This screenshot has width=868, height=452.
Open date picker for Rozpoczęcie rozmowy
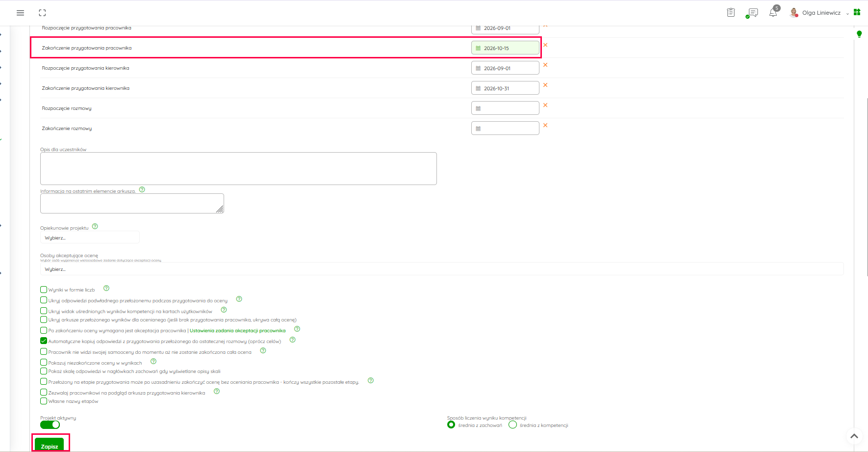point(505,108)
